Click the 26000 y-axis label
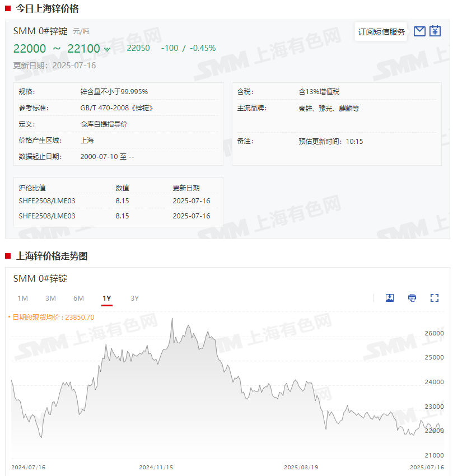 (x=434, y=333)
